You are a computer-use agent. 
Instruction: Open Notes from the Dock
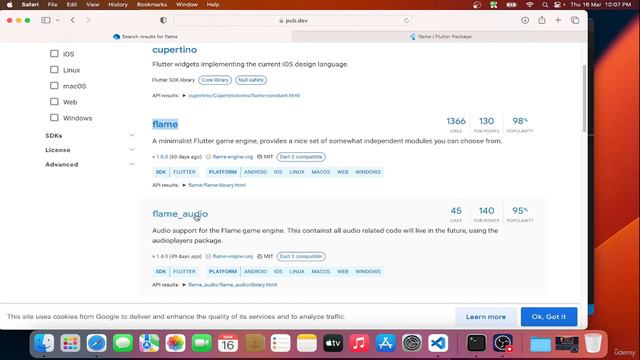(307, 343)
